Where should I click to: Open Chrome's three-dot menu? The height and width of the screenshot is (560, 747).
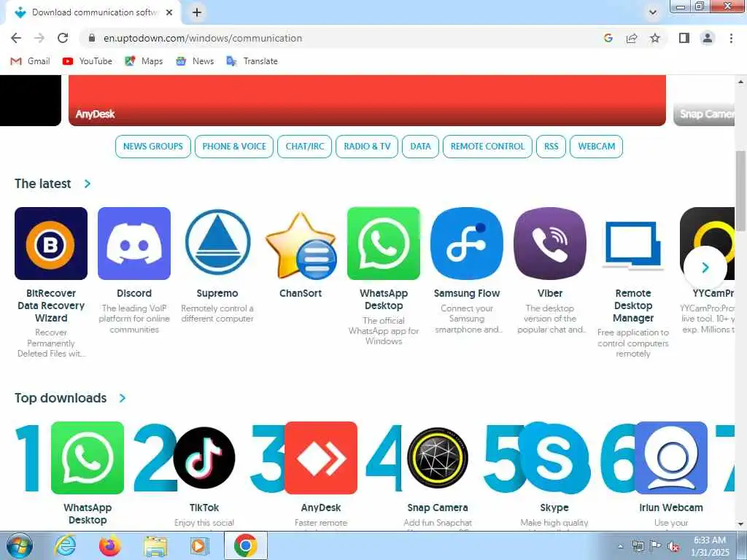click(x=731, y=38)
